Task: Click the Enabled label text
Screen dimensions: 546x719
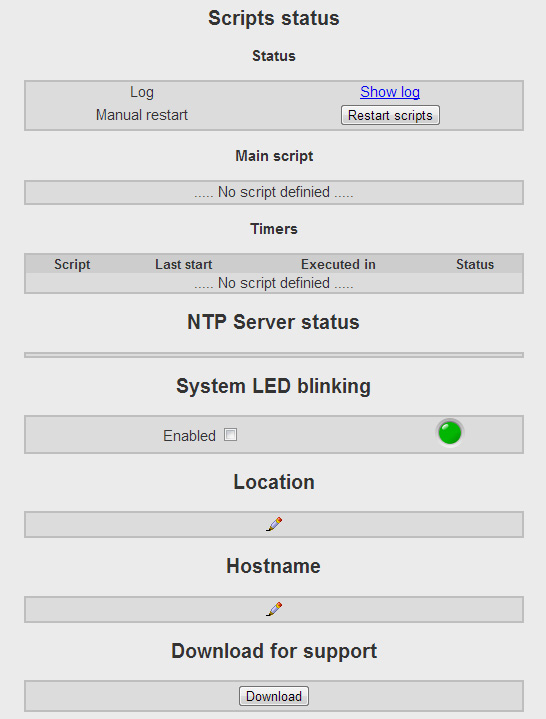Action: click(x=189, y=435)
